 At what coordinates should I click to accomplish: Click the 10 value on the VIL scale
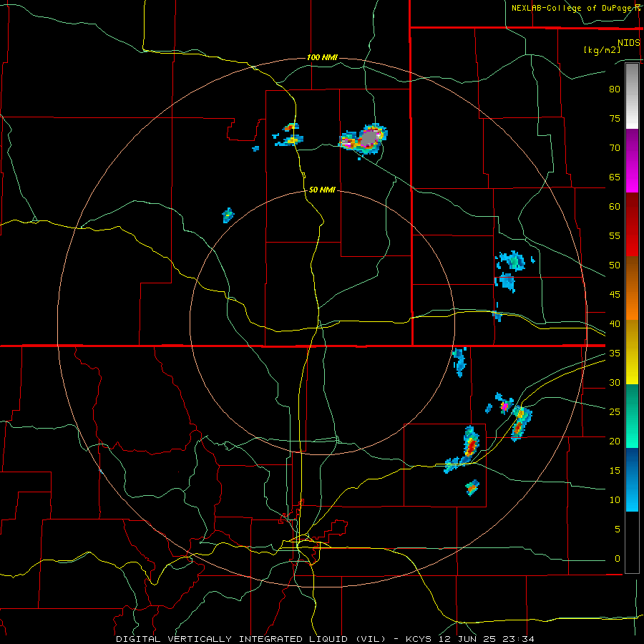pos(615,500)
